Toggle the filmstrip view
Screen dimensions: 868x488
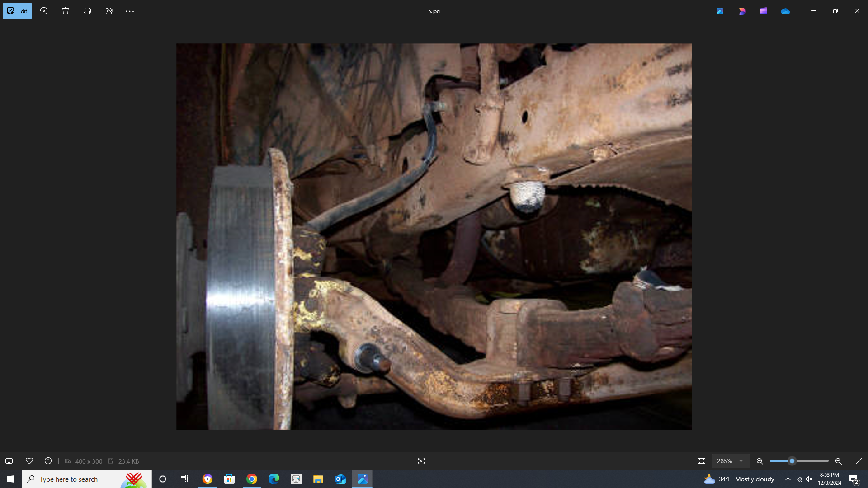9,461
